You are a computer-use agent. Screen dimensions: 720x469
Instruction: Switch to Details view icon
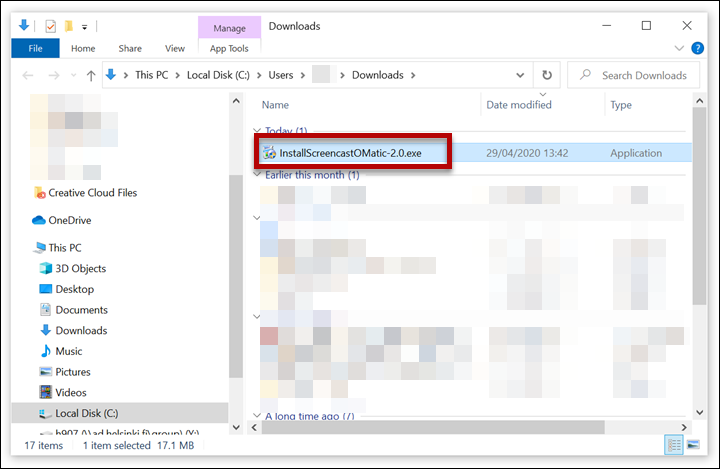click(674, 445)
